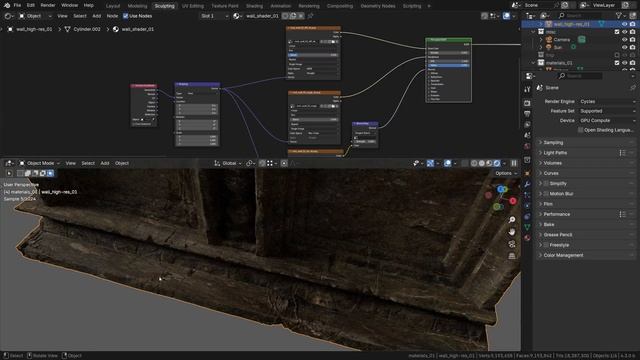Expand the Color Management panel
Image resolution: width=640 pixels, height=360 pixels.
tap(586, 255)
